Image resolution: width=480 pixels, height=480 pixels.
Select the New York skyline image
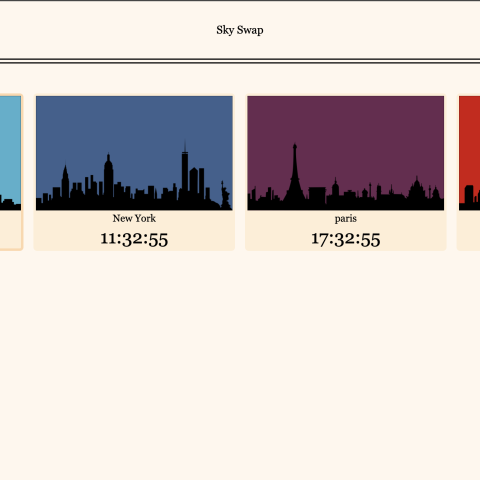[134, 153]
